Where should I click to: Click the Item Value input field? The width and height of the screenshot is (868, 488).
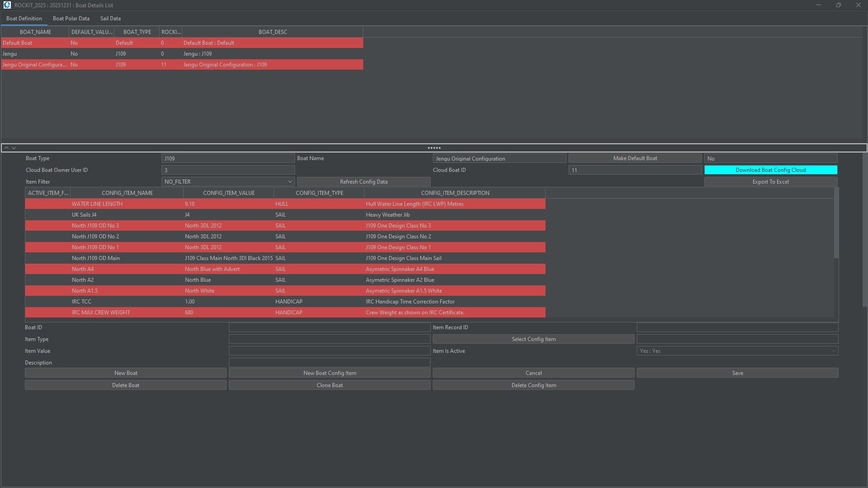point(329,351)
